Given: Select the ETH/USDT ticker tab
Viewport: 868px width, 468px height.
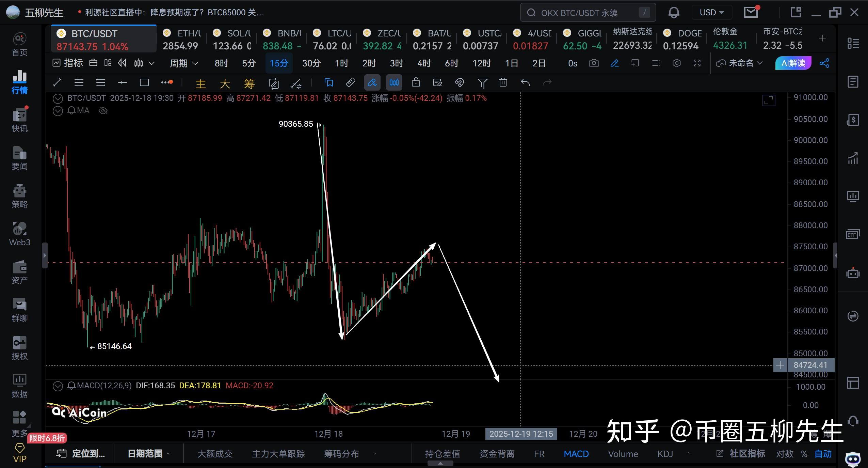Looking at the screenshot, I should [181, 39].
